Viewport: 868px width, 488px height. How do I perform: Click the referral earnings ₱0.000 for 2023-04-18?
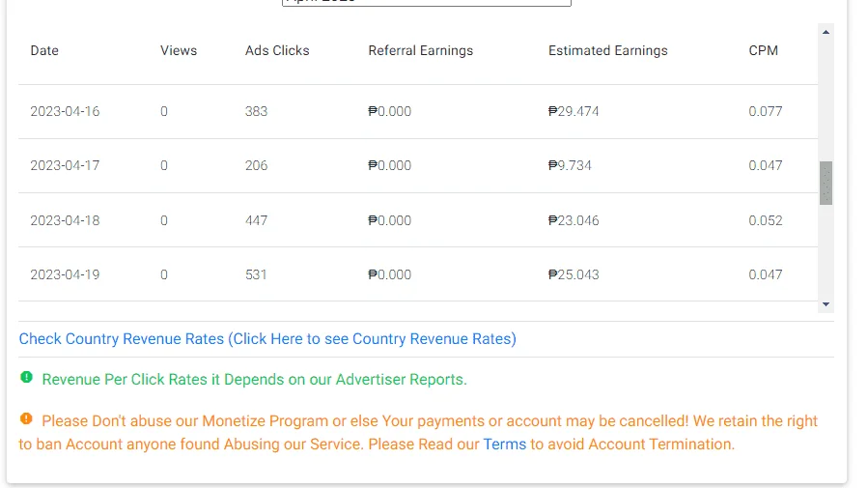point(390,220)
